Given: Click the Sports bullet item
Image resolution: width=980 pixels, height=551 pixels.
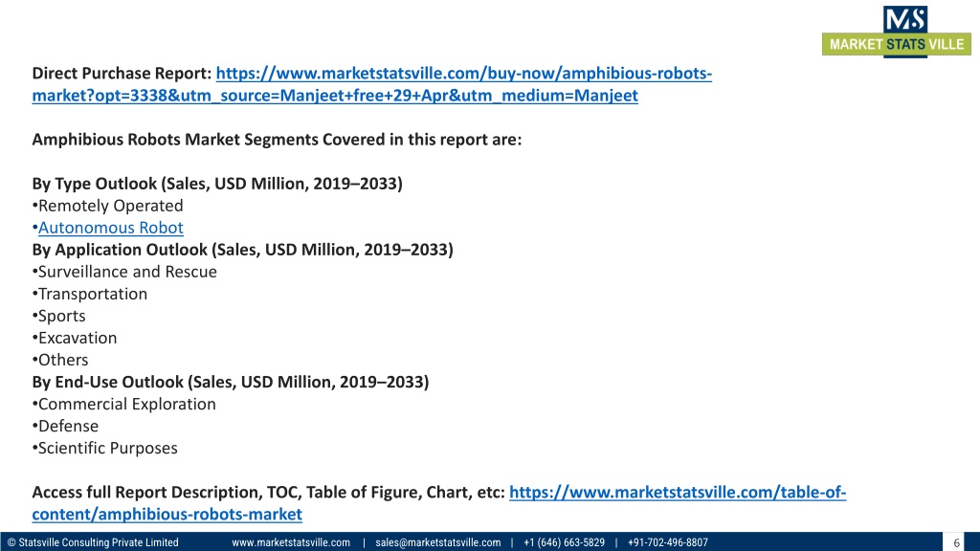Looking at the screenshot, I should [x=58, y=316].
